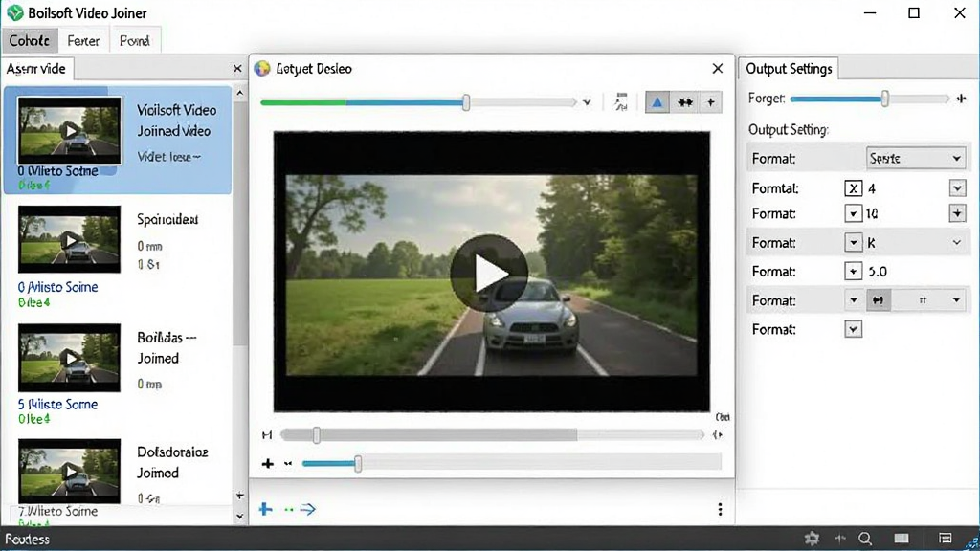Click the plus button right of the double-arrow button

click(711, 102)
